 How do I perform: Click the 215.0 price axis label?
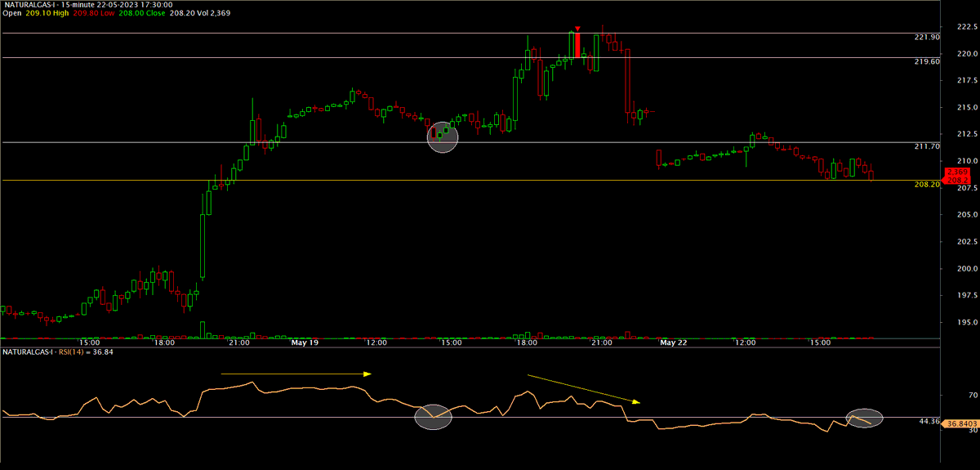click(x=966, y=107)
